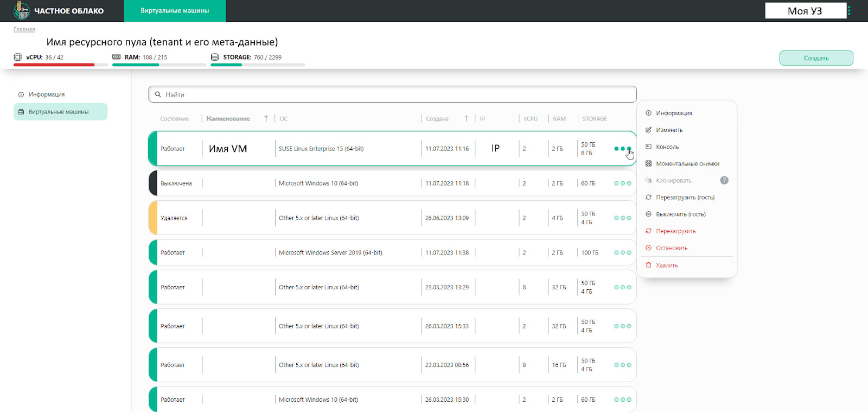Click the 100 ГБ storage value
This screenshot has height=412, width=868.
[590, 252]
